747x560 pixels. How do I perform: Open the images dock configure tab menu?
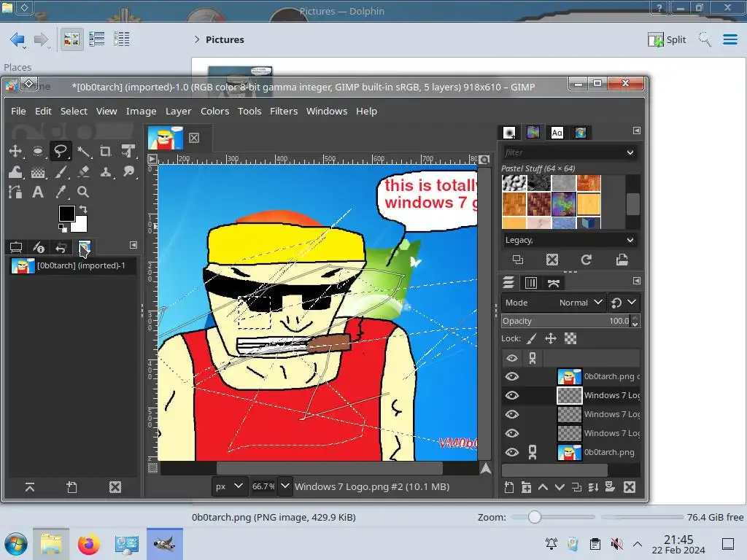point(133,245)
